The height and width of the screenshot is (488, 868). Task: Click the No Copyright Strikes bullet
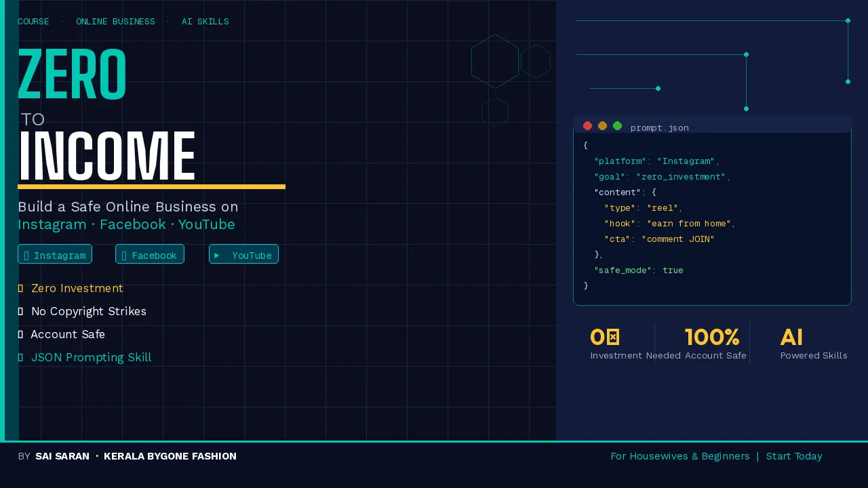pos(82,311)
